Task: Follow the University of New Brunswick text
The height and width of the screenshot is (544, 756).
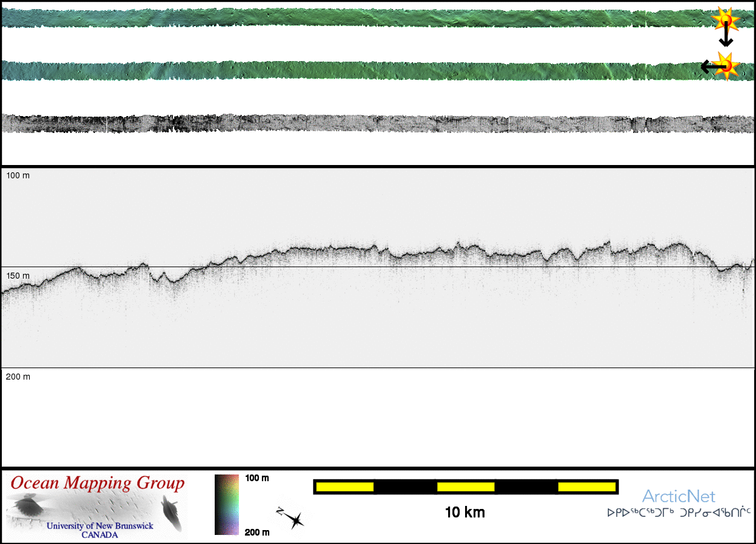Action: coord(100,526)
